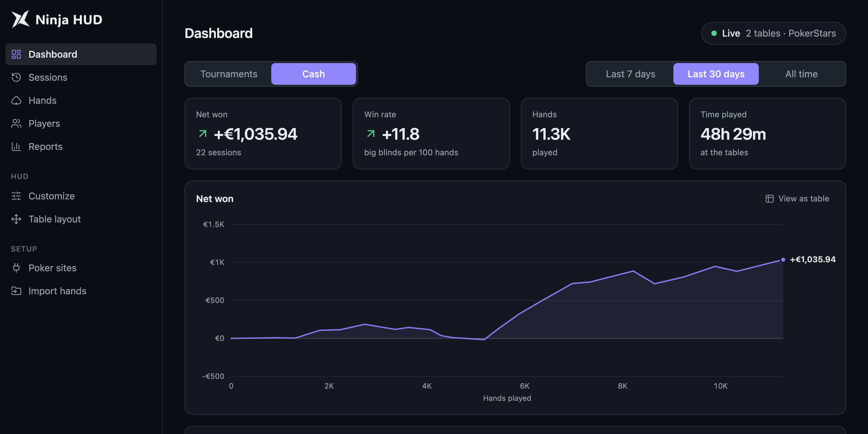Click the Poker sites plug icon
868x434 pixels.
click(x=16, y=268)
